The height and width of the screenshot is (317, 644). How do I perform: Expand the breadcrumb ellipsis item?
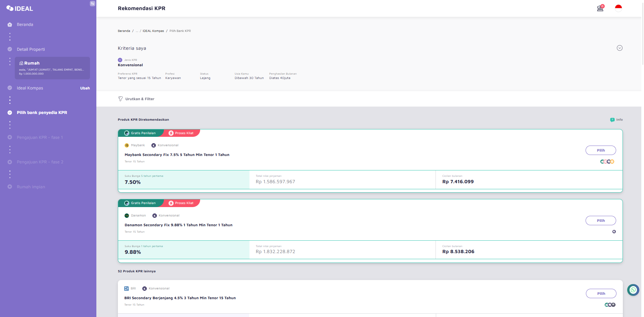[137, 31]
